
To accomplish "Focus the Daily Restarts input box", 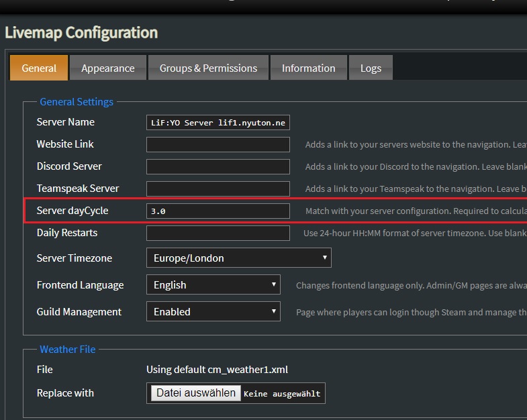I will (218, 233).
